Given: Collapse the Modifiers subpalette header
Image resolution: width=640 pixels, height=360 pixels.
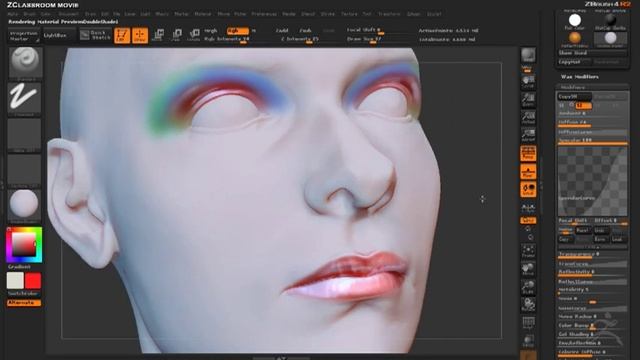Looking at the screenshot, I should pos(573,87).
